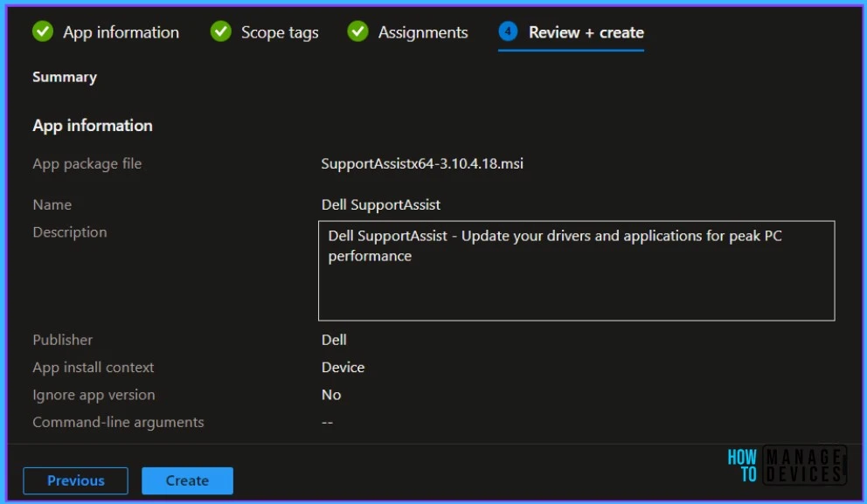Viewport: 867px width, 504px height.
Task: Click the green checkmark beside Assignments
Action: point(357,31)
